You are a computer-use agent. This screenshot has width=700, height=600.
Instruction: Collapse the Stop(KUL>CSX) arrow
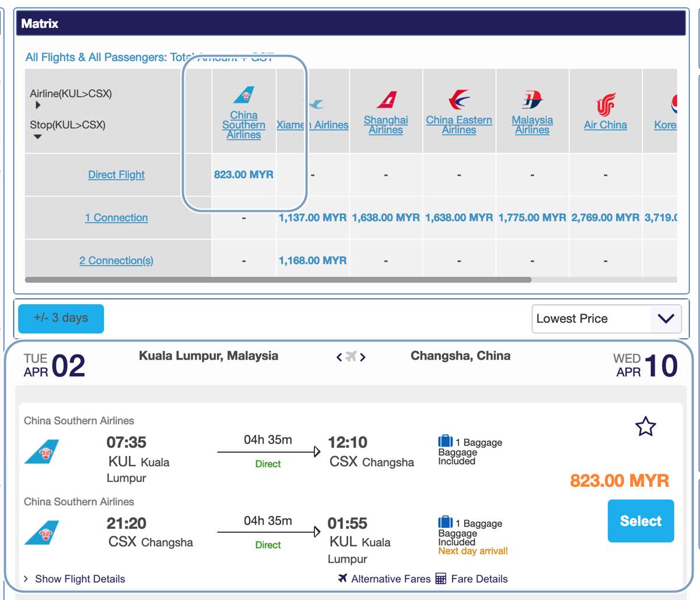[x=38, y=137]
